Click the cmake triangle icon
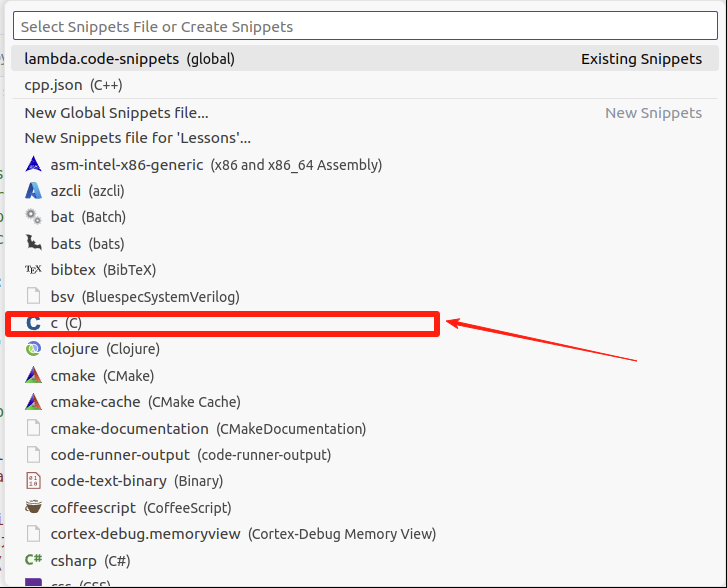Screen dimensions: 727x588 coord(33,375)
